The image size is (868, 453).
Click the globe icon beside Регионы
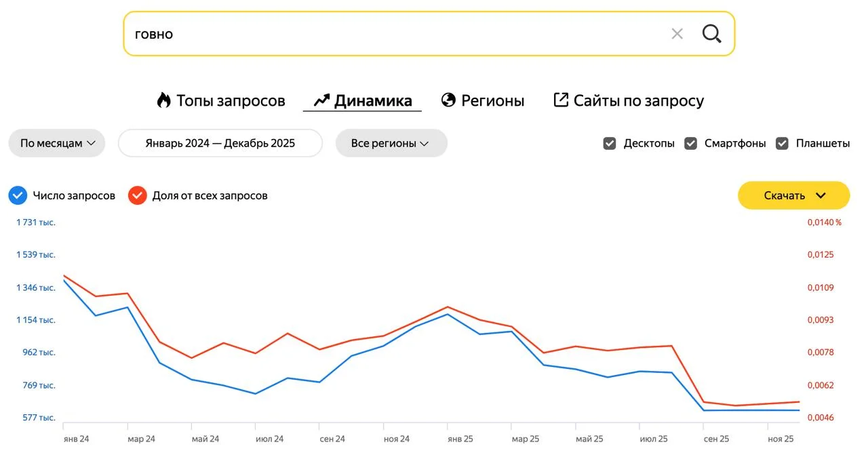pos(448,100)
